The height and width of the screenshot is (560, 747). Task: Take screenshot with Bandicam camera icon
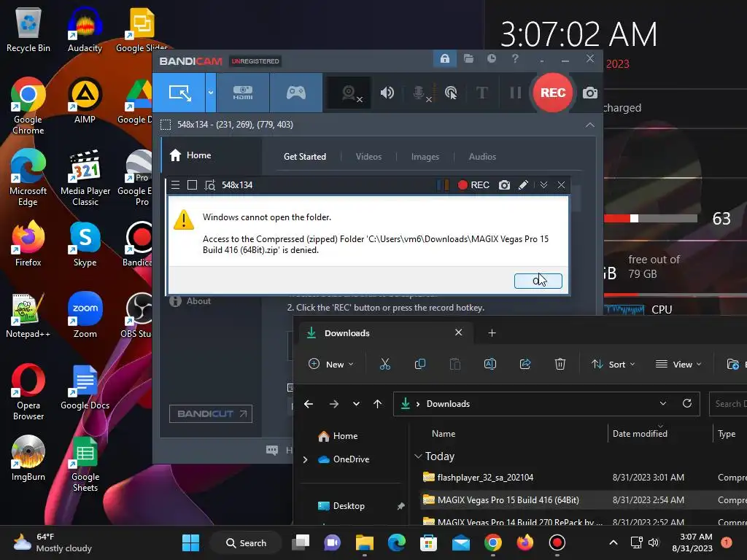(589, 93)
